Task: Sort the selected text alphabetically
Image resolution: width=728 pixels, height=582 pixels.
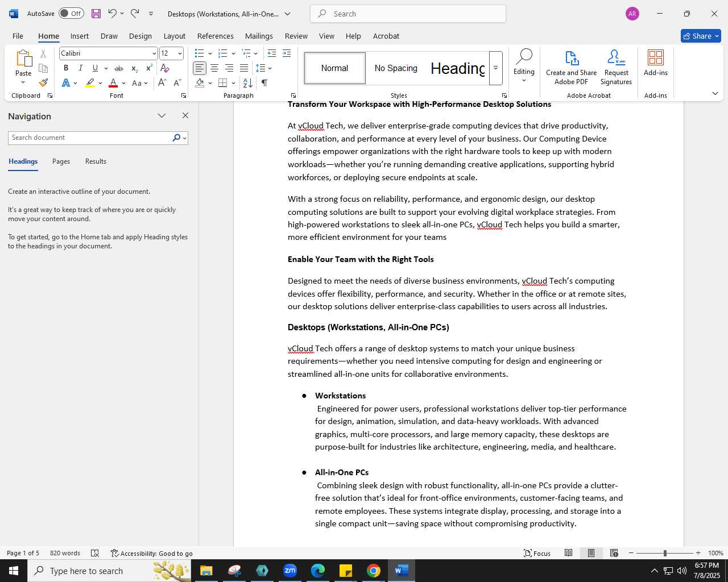Action: pos(248,83)
